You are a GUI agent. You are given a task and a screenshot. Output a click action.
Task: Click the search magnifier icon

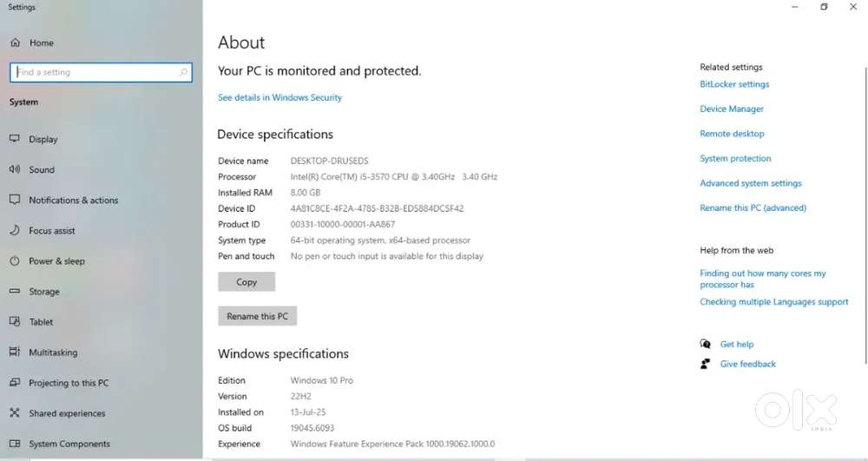point(183,73)
